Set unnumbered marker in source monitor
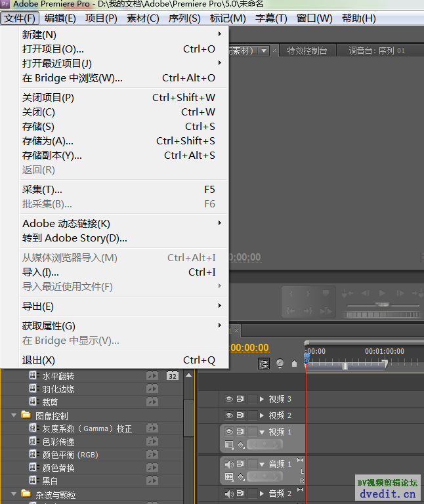This screenshot has height=504, width=424. click(326, 293)
